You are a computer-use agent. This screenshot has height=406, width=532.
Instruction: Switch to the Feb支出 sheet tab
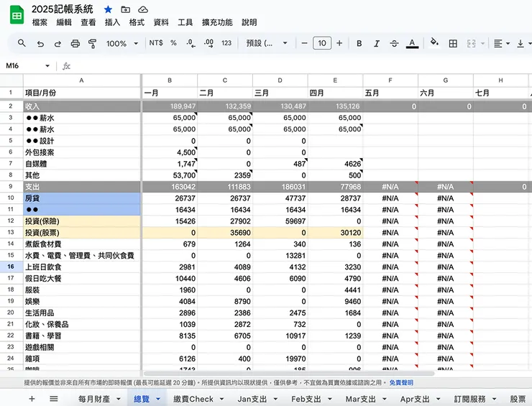306,399
